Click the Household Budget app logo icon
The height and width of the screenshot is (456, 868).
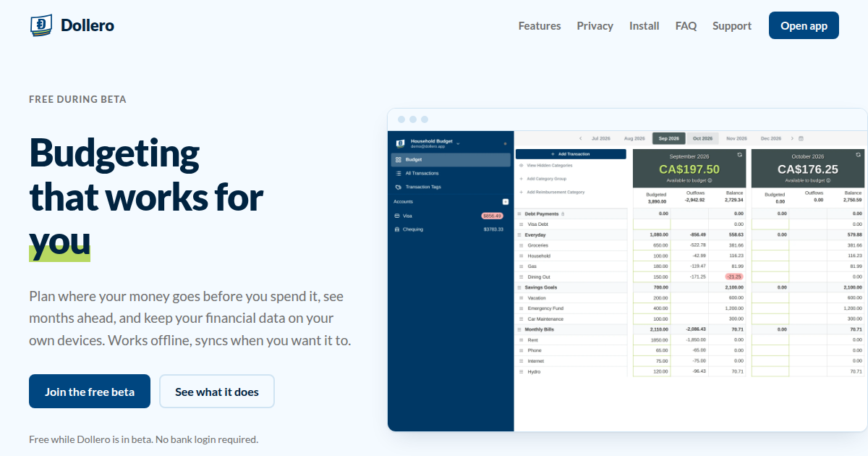[x=400, y=143]
